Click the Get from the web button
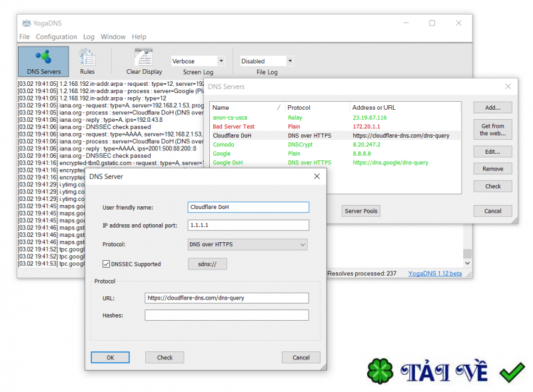The height and width of the screenshot is (392, 533). pyautogui.click(x=492, y=129)
